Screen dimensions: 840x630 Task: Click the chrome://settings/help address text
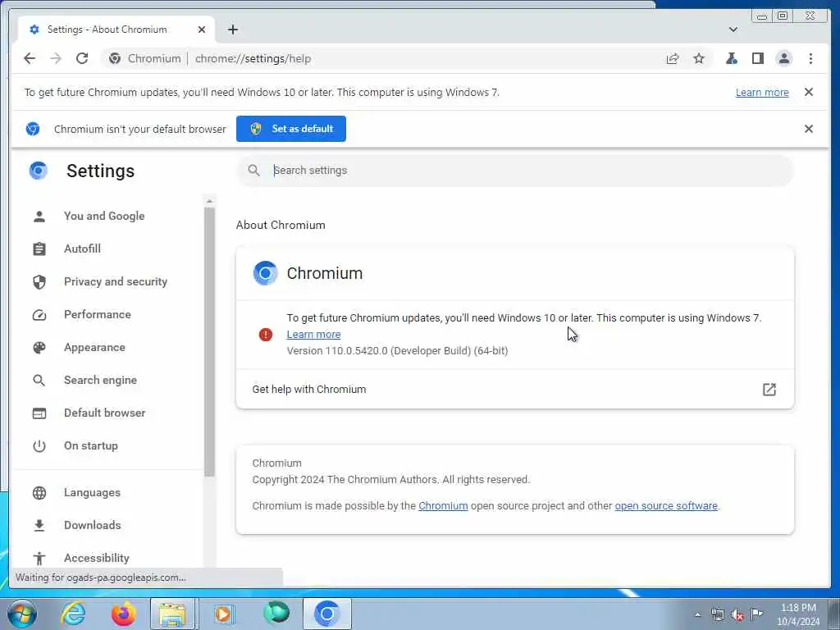tap(253, 59)
